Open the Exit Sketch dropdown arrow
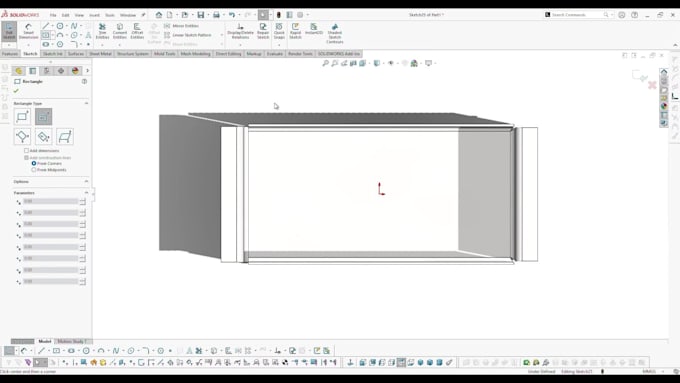680x383 pixels. pos(9,45)
